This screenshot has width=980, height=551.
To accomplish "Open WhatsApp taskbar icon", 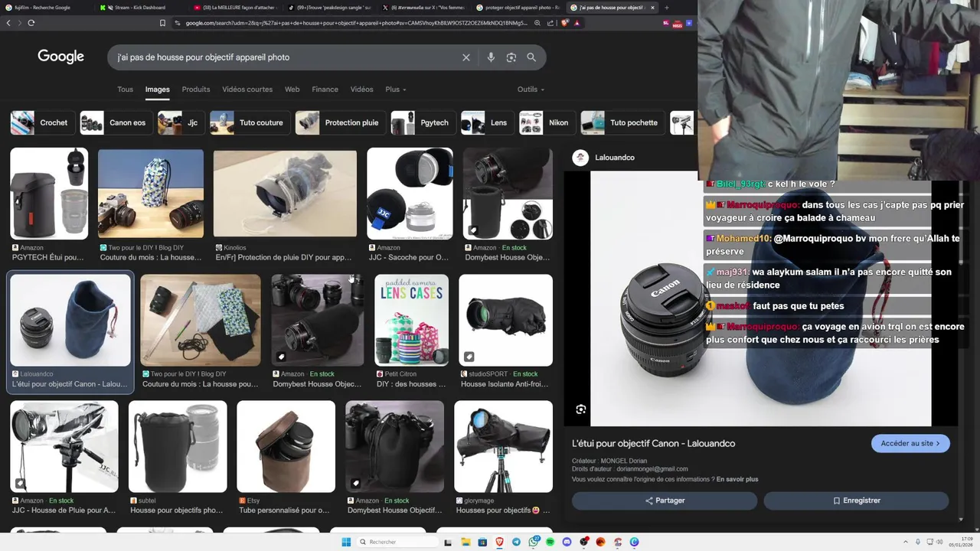I will tap(534, 542).
